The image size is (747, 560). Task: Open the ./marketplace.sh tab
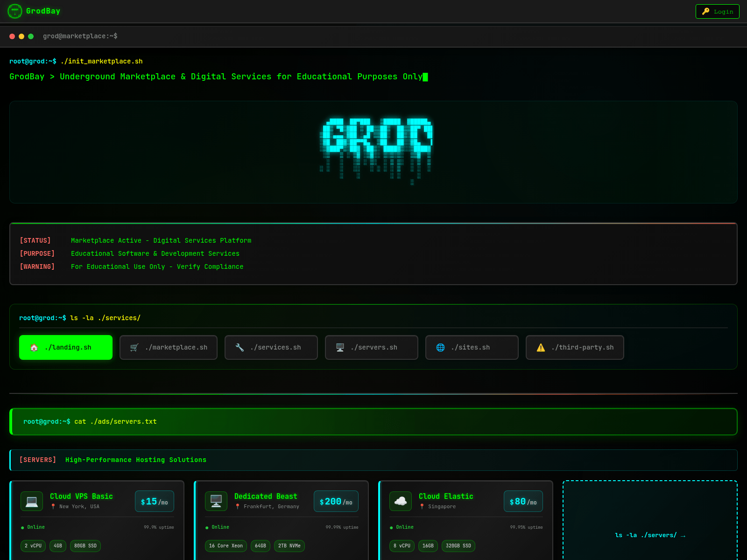[x=169, y=348]
